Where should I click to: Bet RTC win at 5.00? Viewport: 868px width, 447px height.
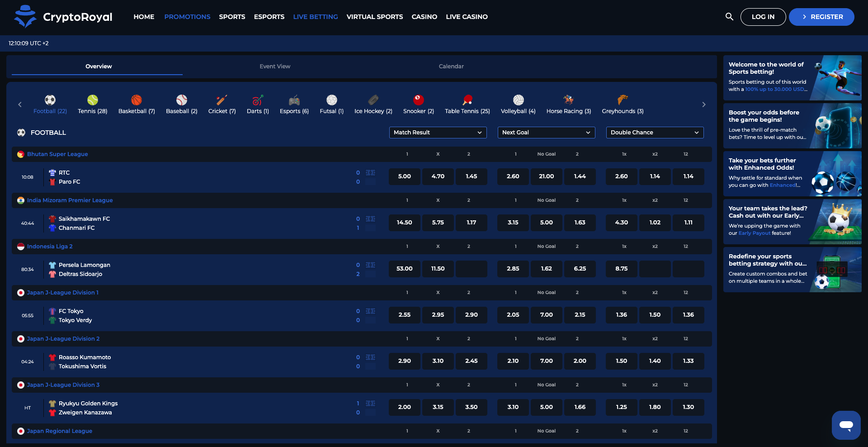click(405, 176)
